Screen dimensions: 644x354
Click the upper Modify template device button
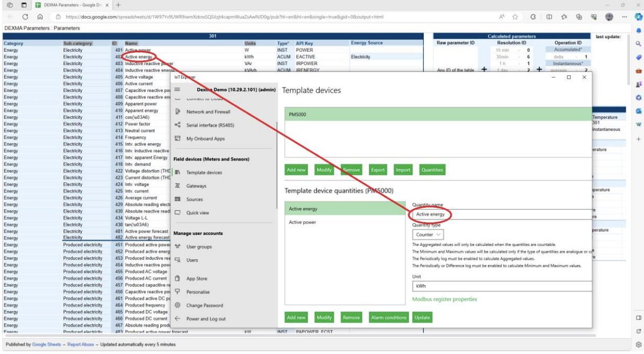pyautogui.click(x=324, y=170)
